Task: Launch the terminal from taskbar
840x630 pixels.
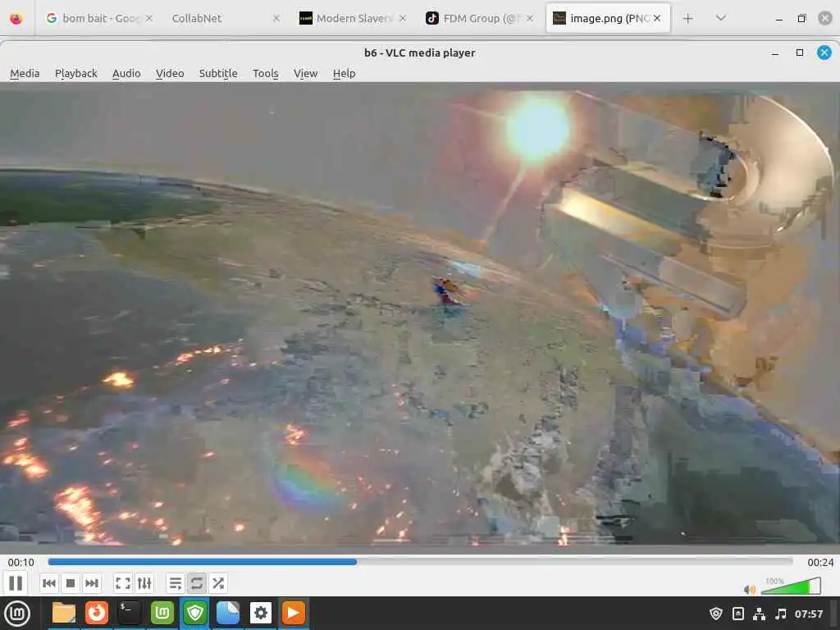Action: click(129, 613)
